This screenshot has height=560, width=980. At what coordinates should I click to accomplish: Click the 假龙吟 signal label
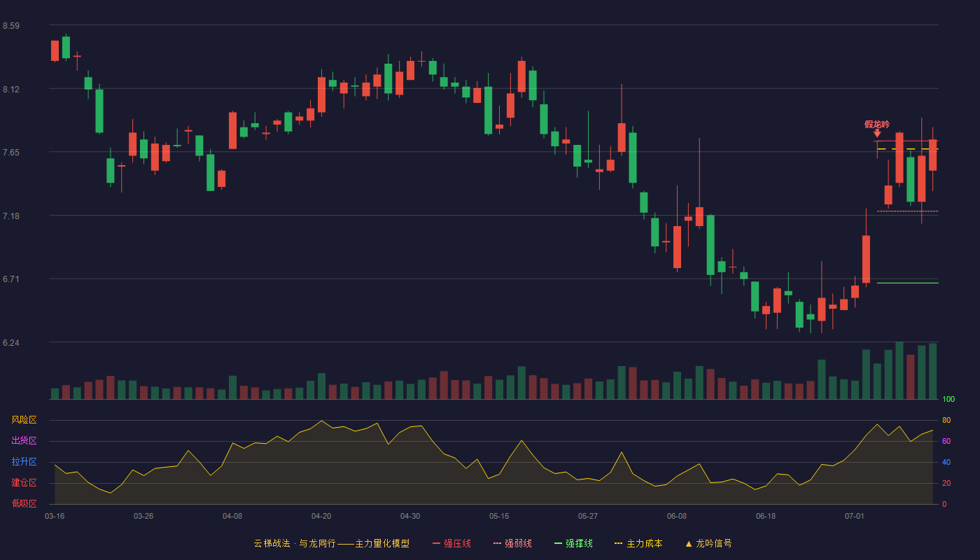click(877, 125)
